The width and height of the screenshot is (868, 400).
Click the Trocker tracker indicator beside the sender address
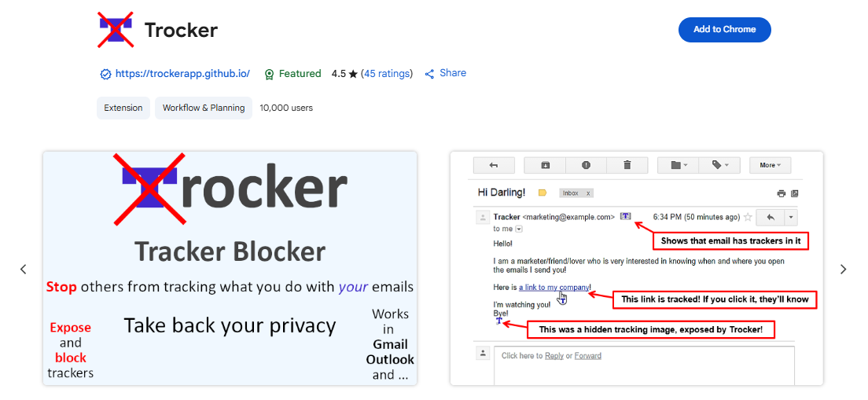pyautogui.click(x=625, y=216)
